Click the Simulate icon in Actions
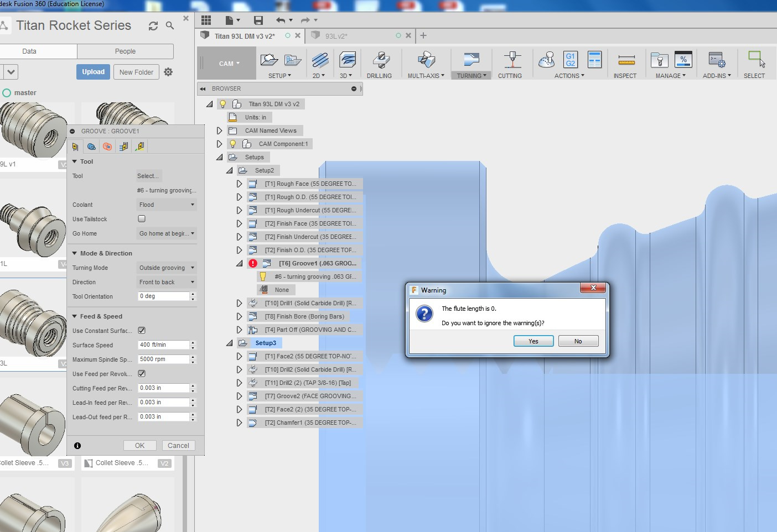The width and height of the screenshot is (777, 532). 547,60
